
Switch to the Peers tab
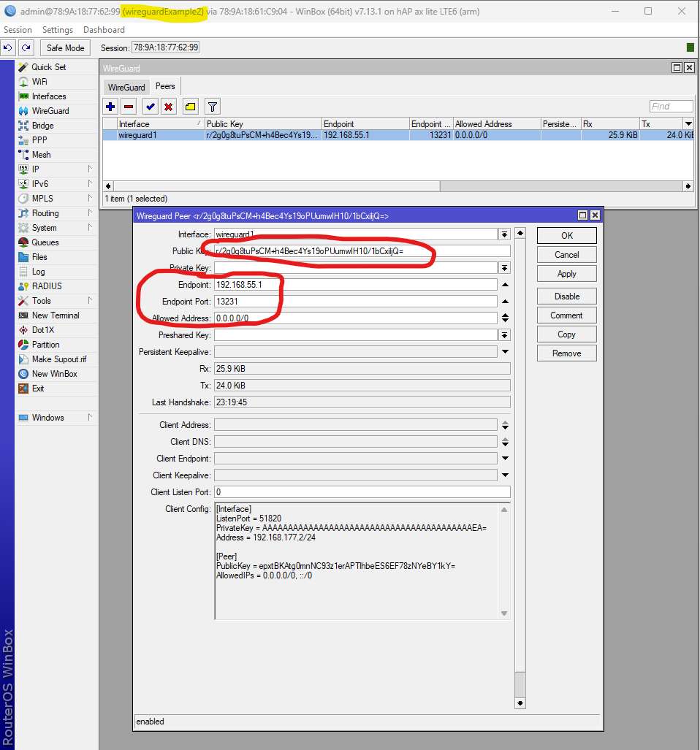[x=165, y=86]
